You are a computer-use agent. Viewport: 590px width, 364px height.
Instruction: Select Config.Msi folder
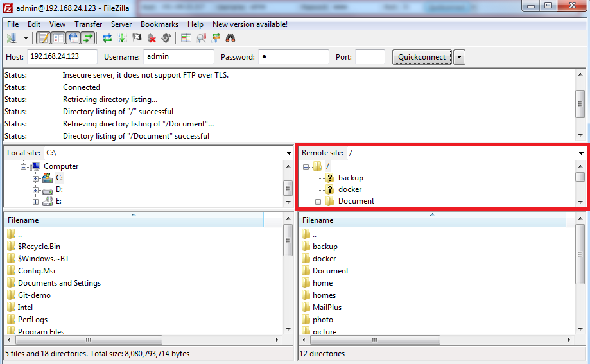[37, 271]
